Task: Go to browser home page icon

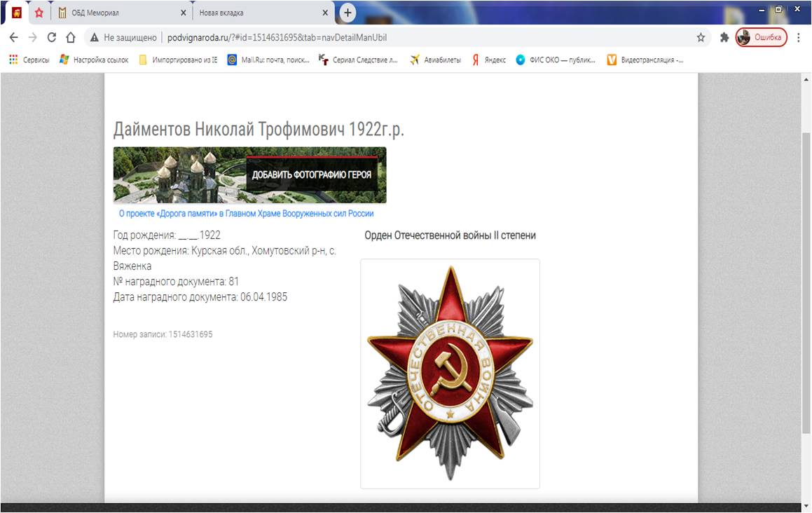Action: [70, 38]
